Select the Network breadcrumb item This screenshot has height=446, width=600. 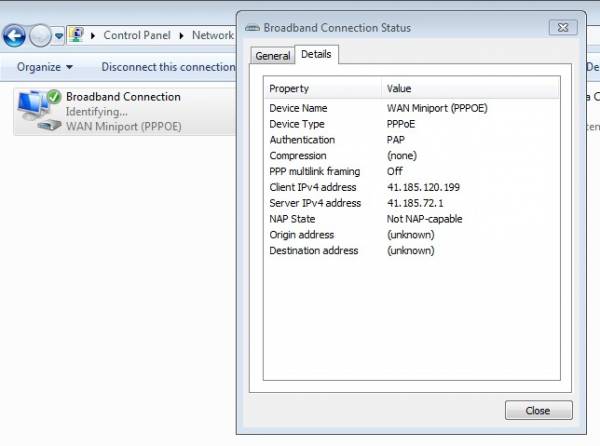click(213, 35)
